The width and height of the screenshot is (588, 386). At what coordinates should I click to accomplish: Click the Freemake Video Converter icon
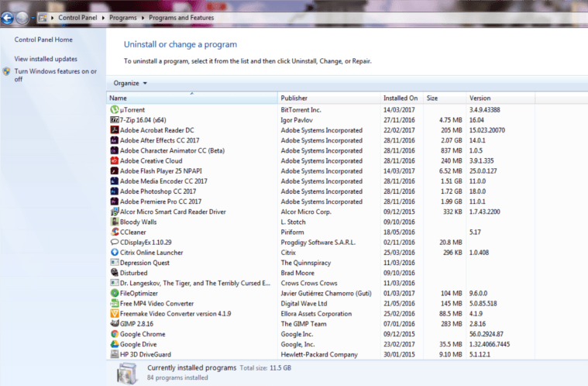click(x=115, y=313)
